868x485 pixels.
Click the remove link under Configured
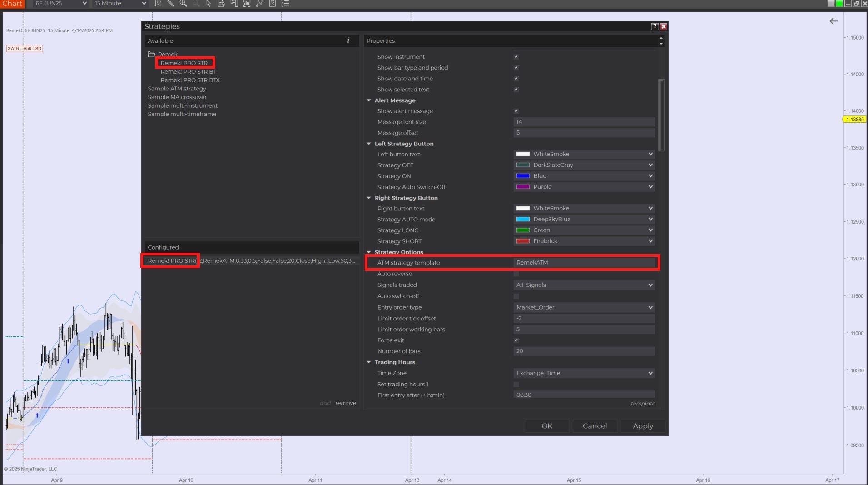tap(346, 403)
